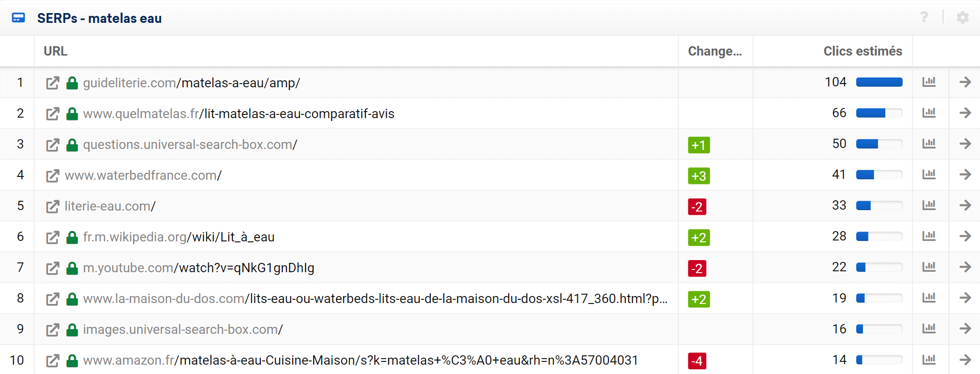Show chart icon for wikipedia Lit_à_eau row
This screenshot has height=374, width=980.
929,236
